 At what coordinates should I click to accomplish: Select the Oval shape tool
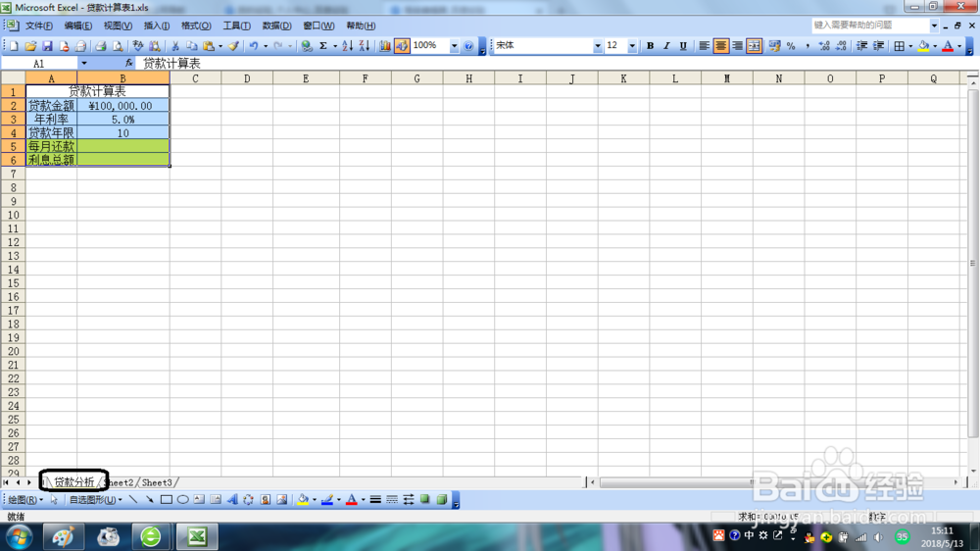[x=182, y=500]
